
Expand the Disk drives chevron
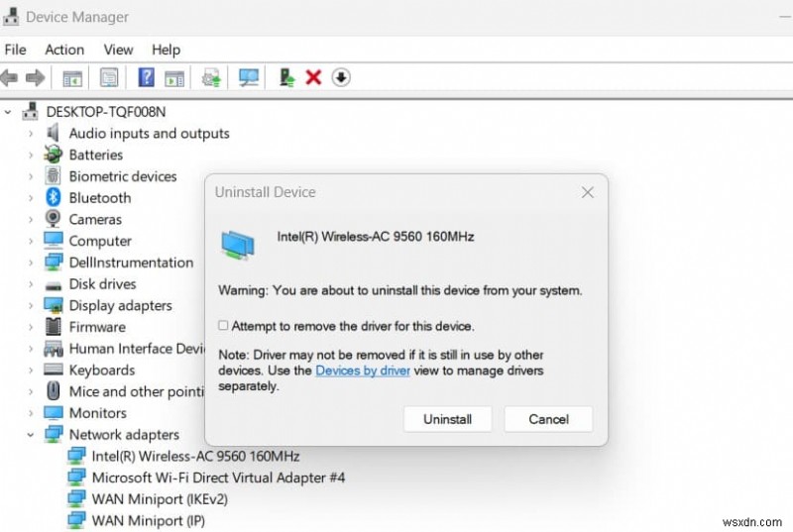tap(31, 284)
